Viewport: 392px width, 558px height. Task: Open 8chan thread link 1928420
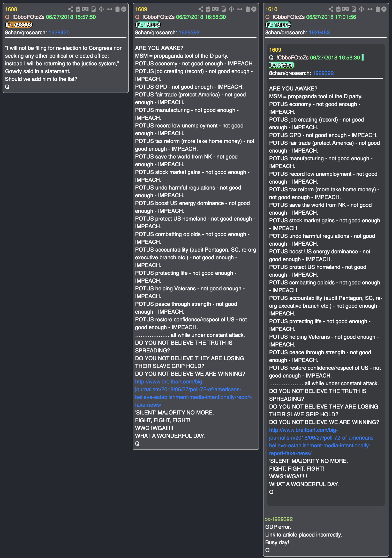[x=59, y=33]
